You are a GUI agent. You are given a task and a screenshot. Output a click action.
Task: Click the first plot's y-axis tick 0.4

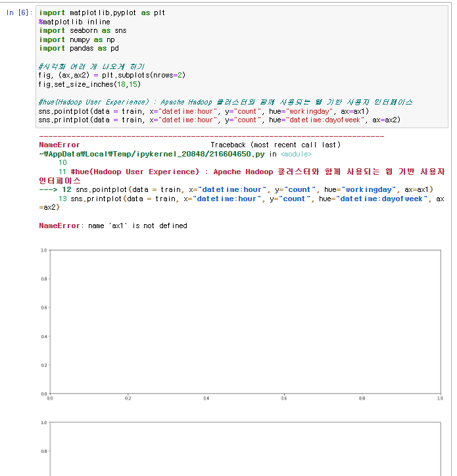coord(44,337)
